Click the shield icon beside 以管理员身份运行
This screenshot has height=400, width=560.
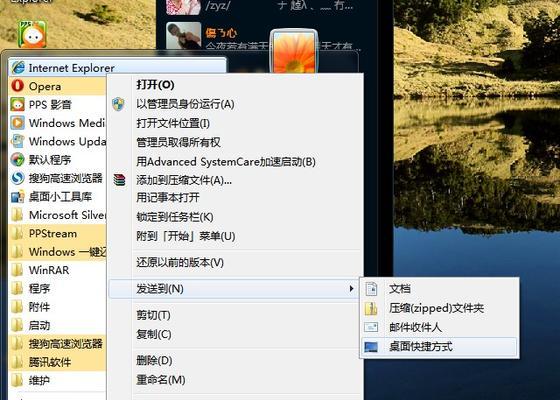tap(118, 104)
